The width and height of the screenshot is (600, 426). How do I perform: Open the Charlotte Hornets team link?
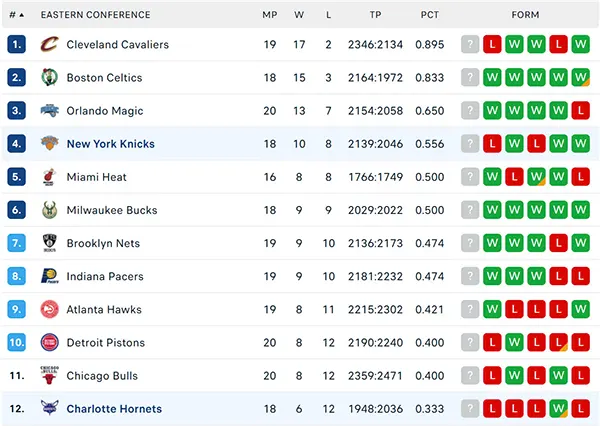tap(114, 409)
